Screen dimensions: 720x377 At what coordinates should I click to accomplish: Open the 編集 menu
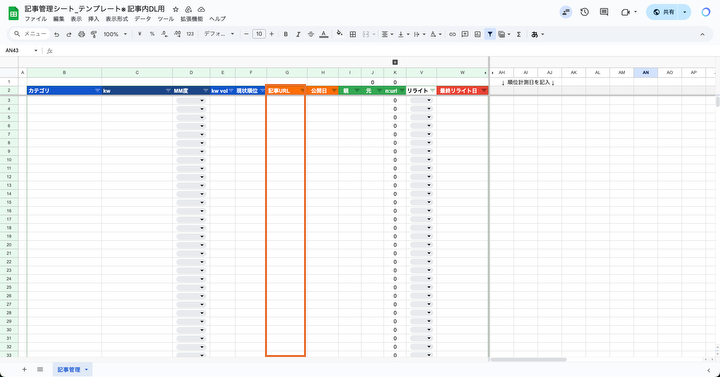(x=59, y=19)
